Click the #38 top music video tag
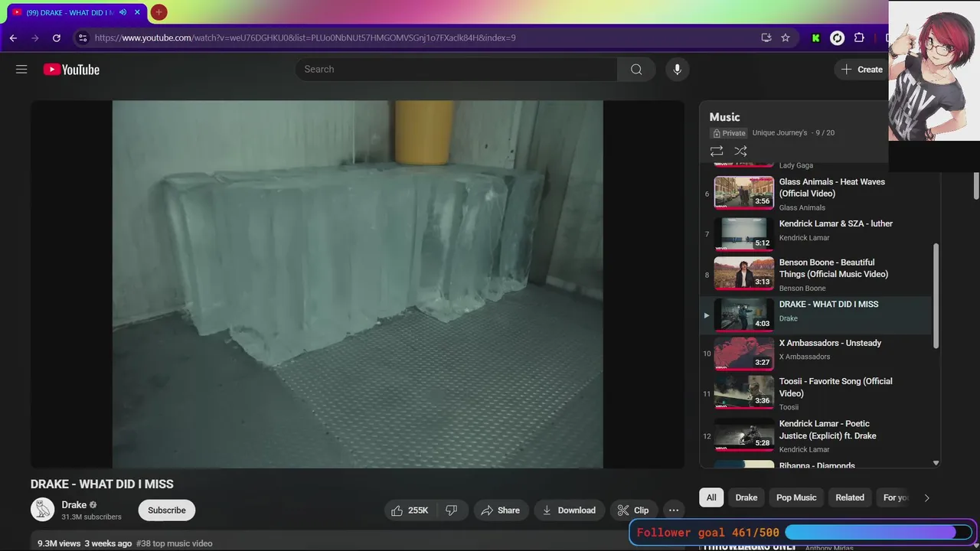This screenshot has height=551, width=980. (174, 543)
